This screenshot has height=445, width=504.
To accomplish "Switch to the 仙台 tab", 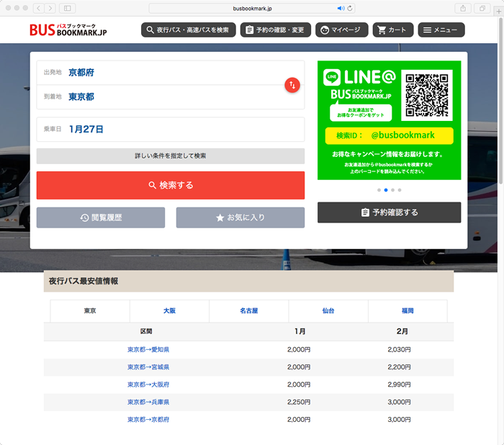I will (328, 311).
